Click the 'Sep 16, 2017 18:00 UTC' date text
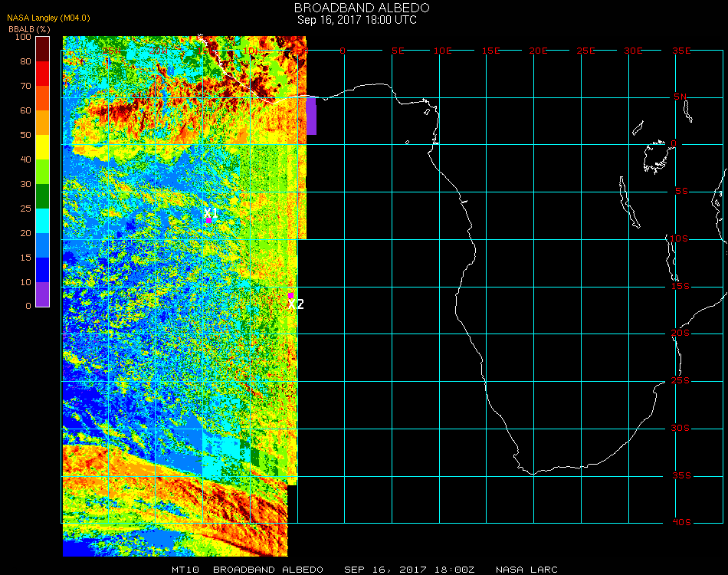 (357, 20)
